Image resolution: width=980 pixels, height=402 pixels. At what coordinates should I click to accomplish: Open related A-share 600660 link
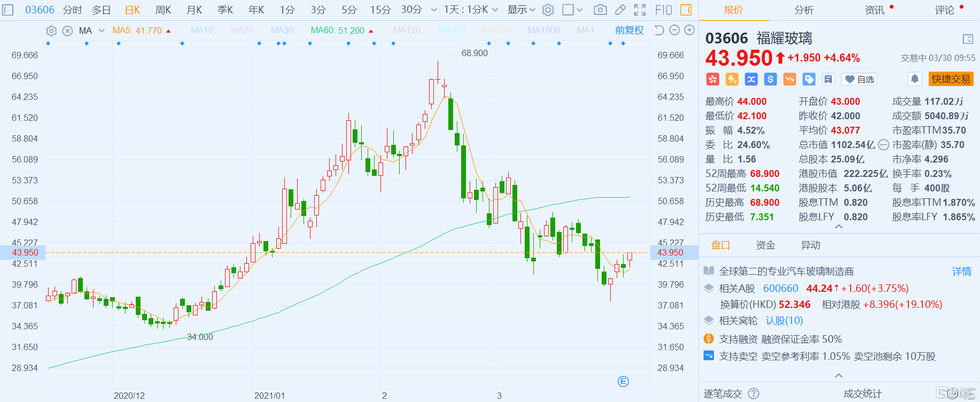tap(780, 288)
